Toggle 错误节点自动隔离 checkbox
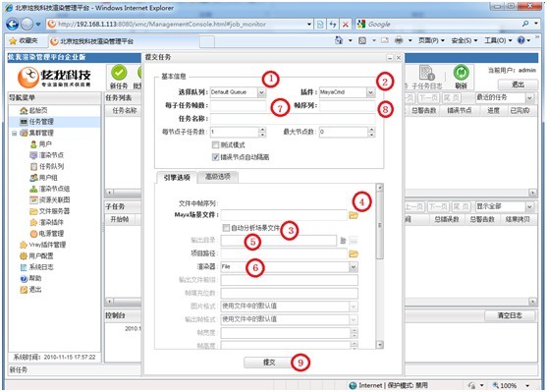The height and width of the screenshot is (392, 547). (x=216, y=157)
